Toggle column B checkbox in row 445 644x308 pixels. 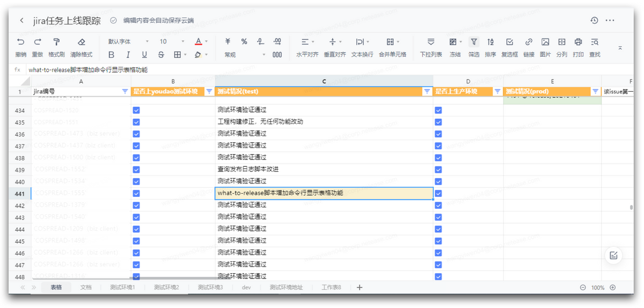(x=136, y=240)
